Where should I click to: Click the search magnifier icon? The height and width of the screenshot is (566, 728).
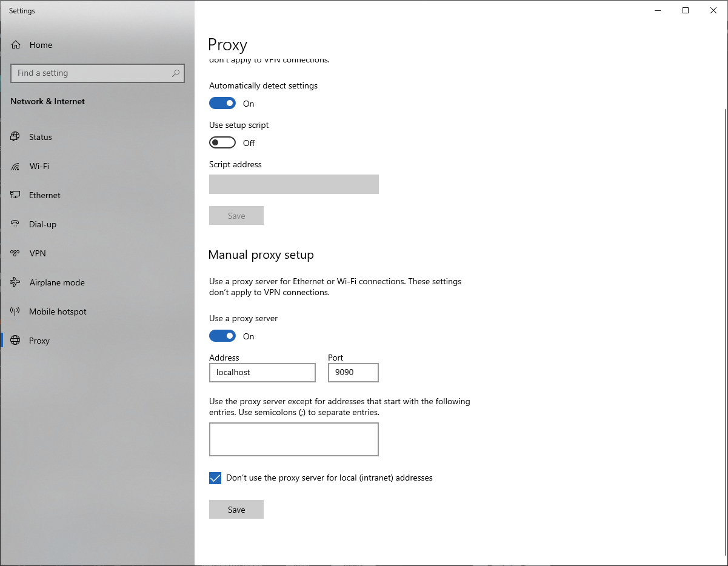(176, 73)
